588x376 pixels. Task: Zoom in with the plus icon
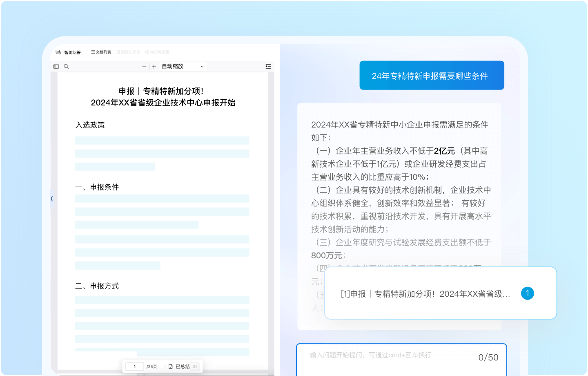pyautogui.click(x=154, y=66)
